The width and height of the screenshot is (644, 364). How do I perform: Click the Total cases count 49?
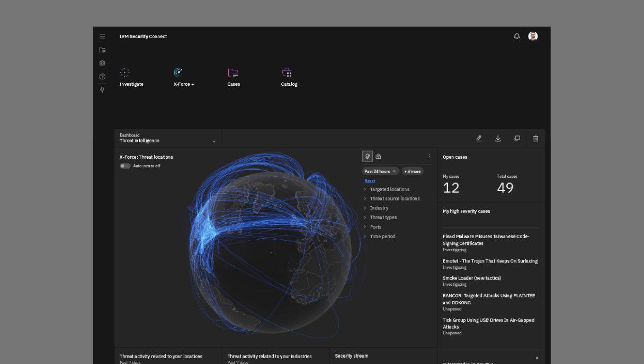505,188
